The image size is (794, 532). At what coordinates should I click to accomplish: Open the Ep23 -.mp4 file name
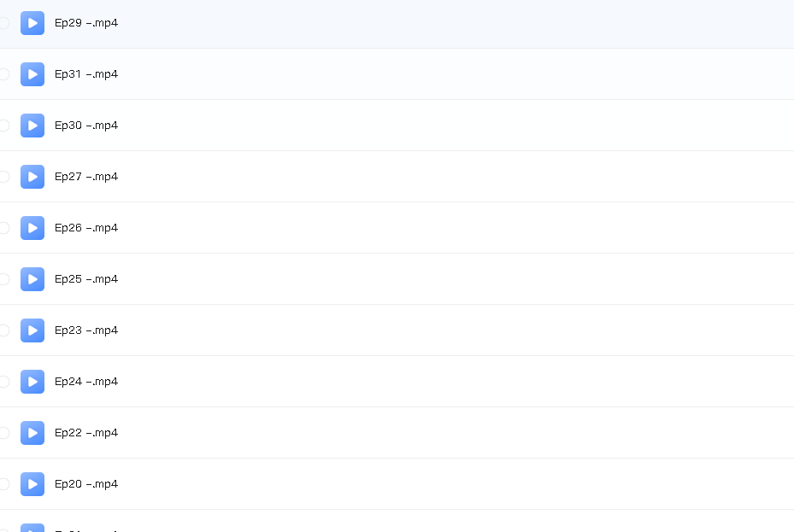86,330
